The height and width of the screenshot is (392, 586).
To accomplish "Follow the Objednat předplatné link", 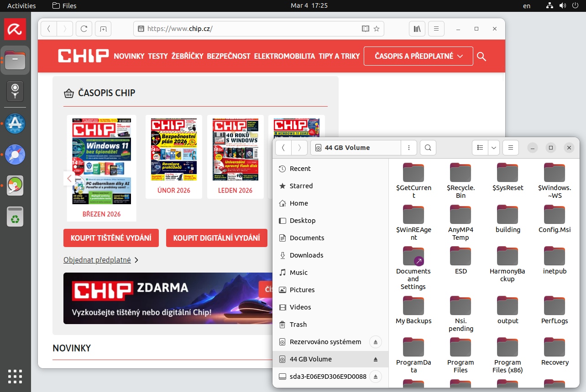I will tap(97, 260).
